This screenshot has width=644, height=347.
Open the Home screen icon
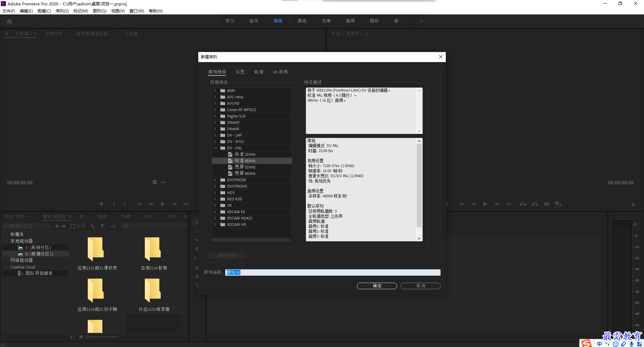pyautogui.click(x=9, y=21)
